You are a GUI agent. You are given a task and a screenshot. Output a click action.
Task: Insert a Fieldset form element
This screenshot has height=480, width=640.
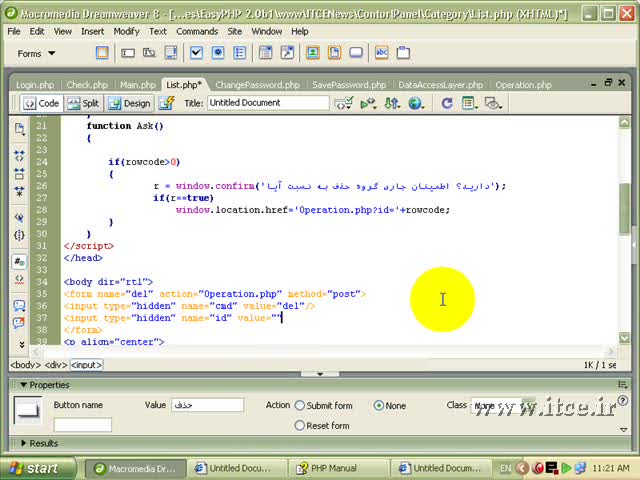coord(403,53)
